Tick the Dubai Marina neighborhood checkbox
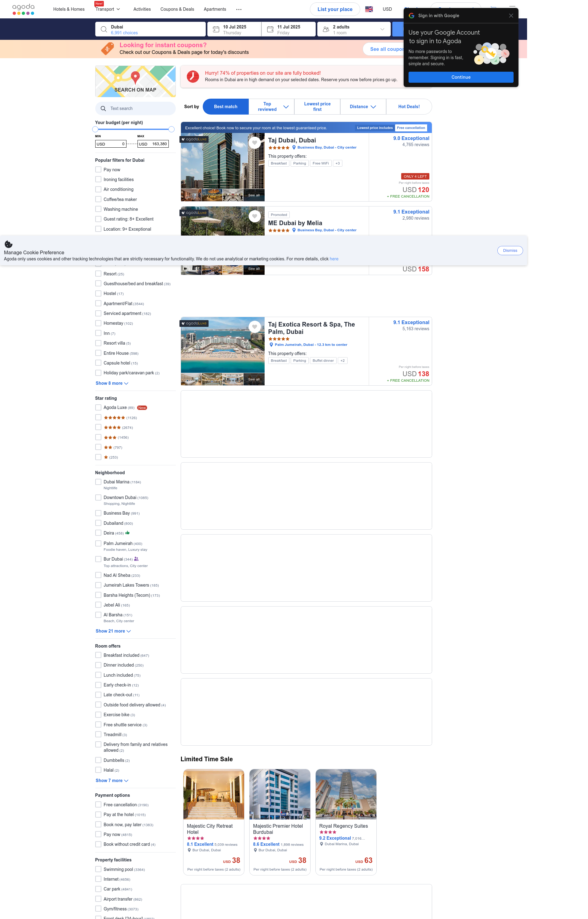This screenshot has width=588, height=919. coord(98,482)
